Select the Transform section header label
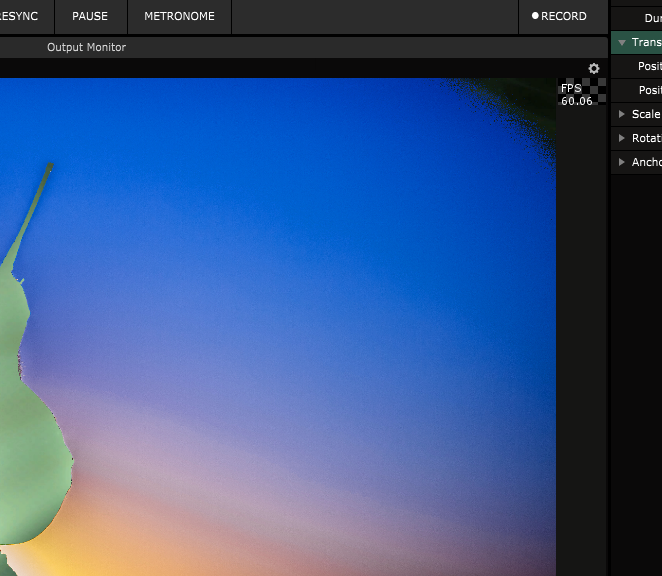This screenshot has width=662, height=576. click(646, 43)
